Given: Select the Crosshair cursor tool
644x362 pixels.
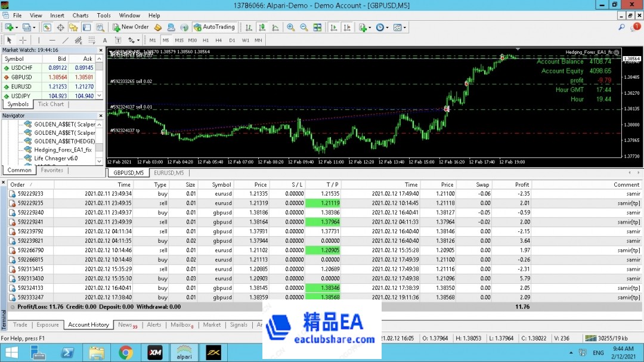Looking at the screenshot, I should pyautogui.click(x=23, y=41).
